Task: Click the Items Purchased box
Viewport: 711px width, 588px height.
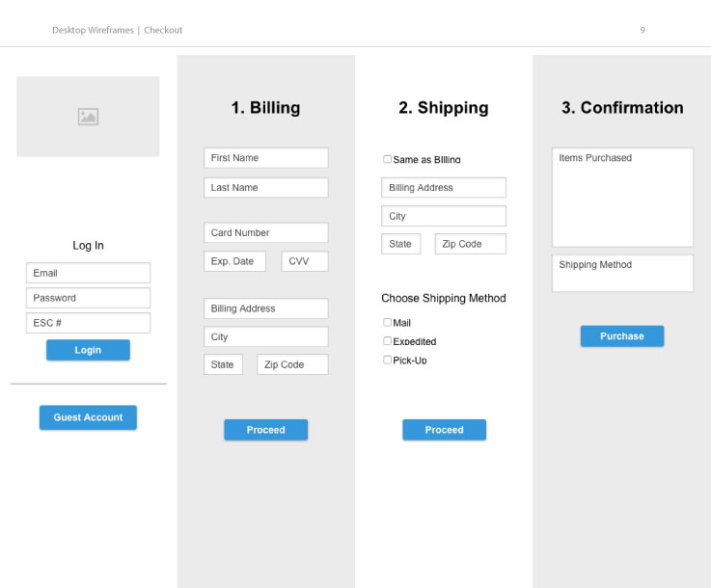Action: (x=622, y=197)
